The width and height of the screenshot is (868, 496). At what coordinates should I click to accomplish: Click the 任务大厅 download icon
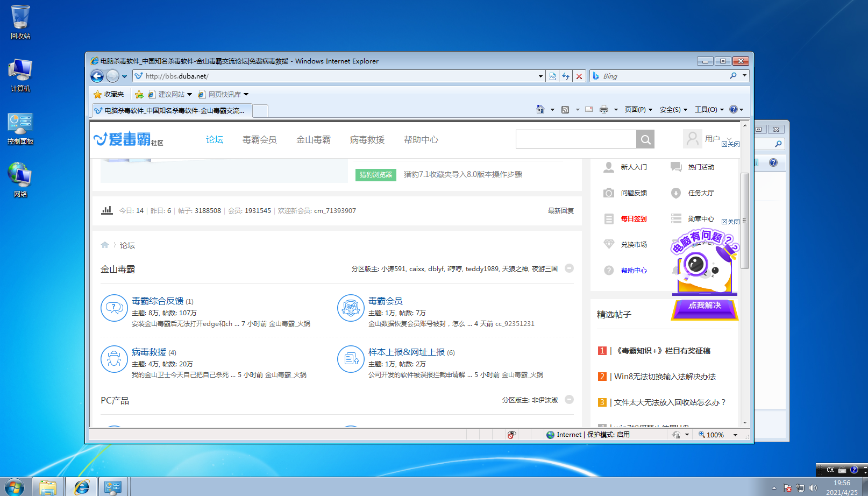point(676,193)
